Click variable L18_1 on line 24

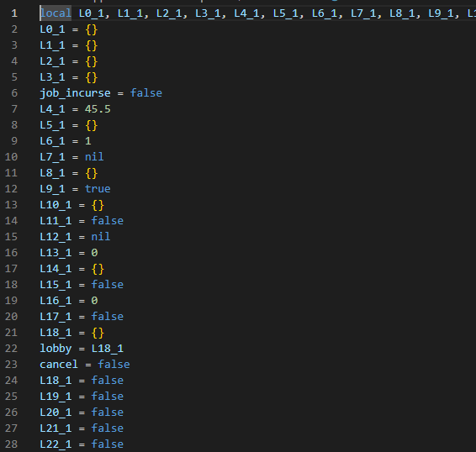tap(56, 381)
